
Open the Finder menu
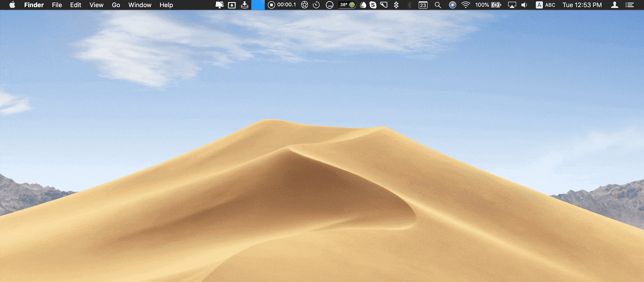34,5
